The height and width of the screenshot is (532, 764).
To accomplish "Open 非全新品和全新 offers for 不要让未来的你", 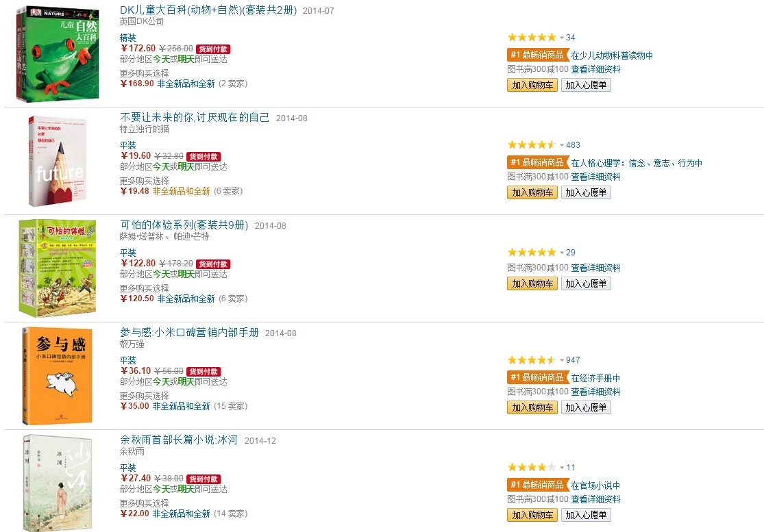I will click(182, 191).
